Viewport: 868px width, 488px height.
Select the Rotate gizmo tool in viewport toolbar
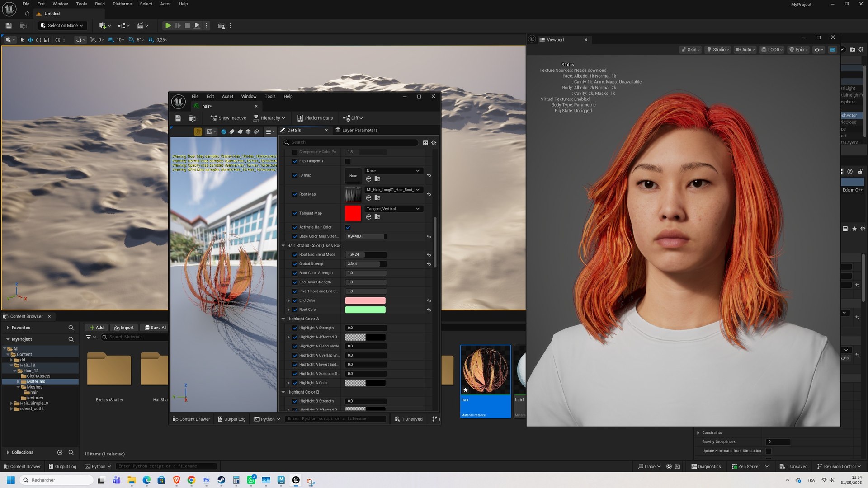click(38, 40)
